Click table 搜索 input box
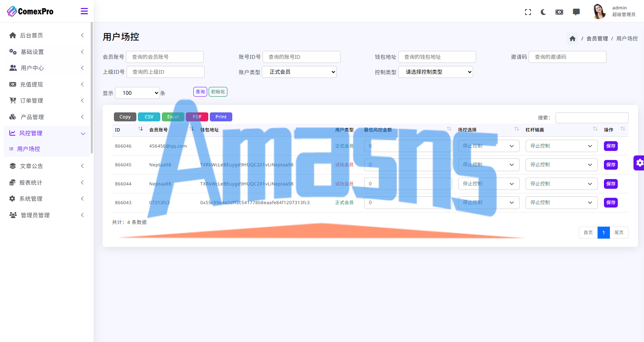This screenshot has height=342, width=644. (592, 118)
